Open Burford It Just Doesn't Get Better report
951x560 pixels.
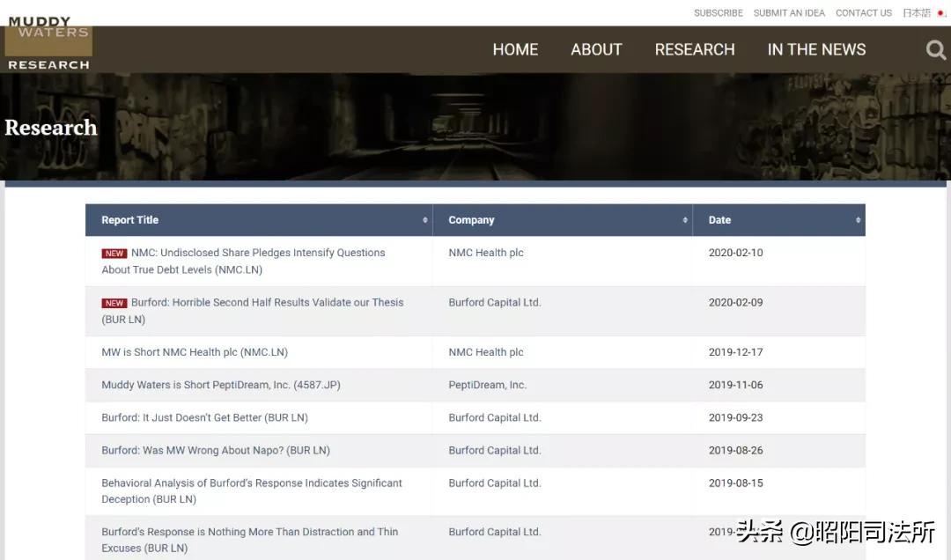pos(204,417)
